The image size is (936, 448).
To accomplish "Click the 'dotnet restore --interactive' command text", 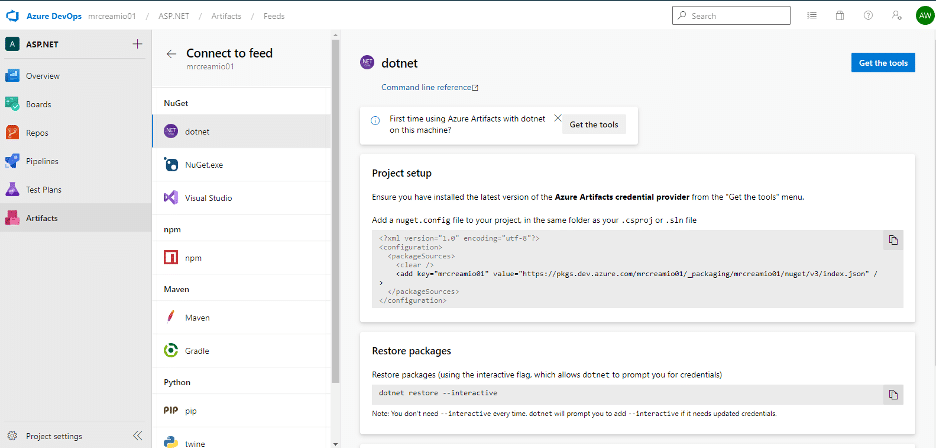I will pos(438,393).
